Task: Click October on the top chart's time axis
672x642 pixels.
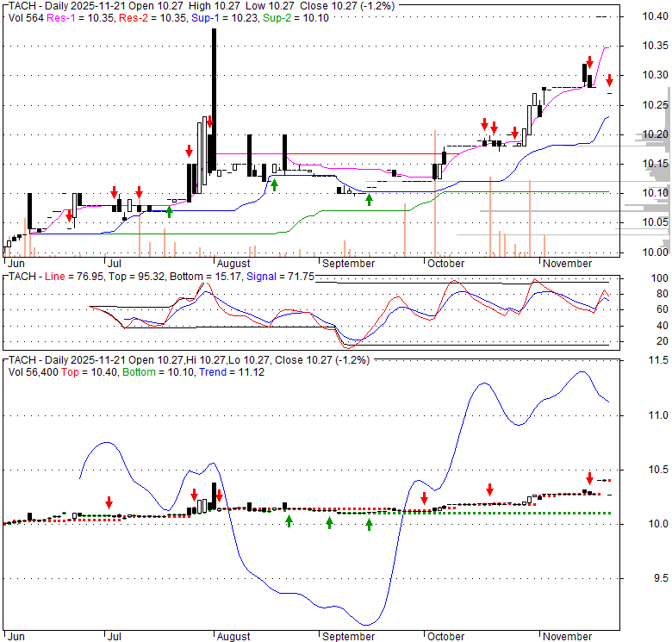Action: 445,264
